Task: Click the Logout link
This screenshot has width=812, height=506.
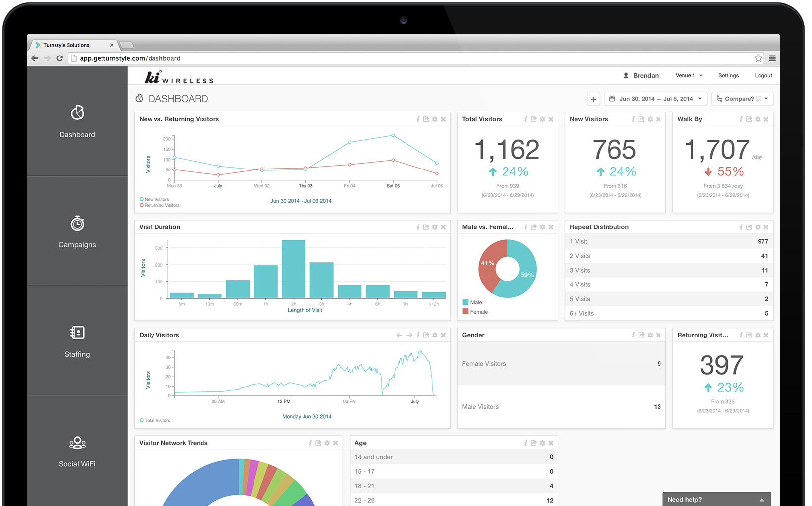Action: click(x=763, y=75)
